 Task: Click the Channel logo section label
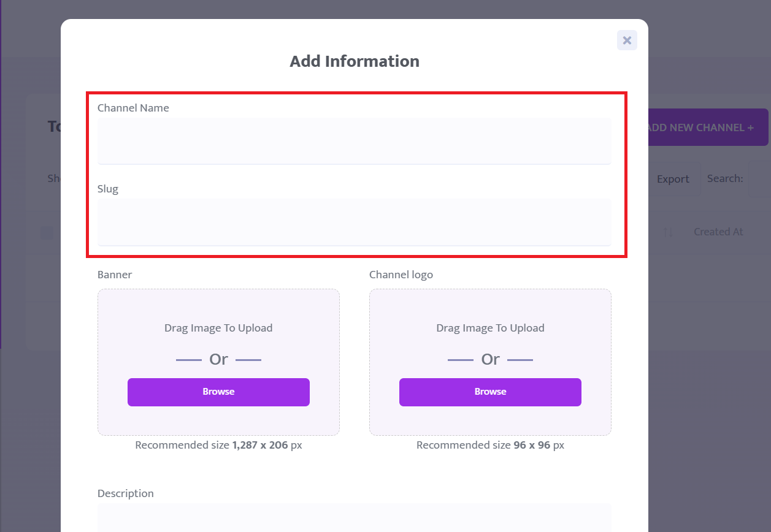tap(401, 275)
